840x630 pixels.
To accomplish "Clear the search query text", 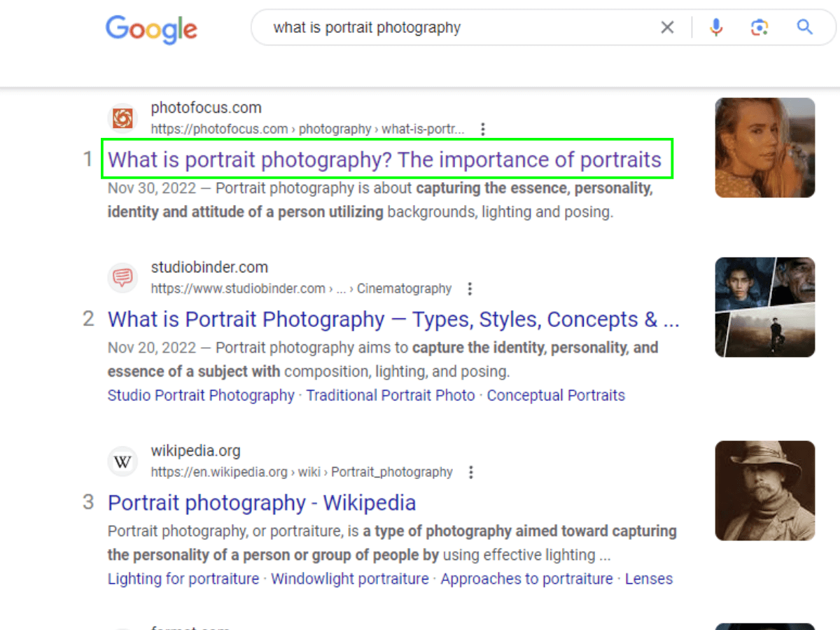I will (x=667, y=27).
